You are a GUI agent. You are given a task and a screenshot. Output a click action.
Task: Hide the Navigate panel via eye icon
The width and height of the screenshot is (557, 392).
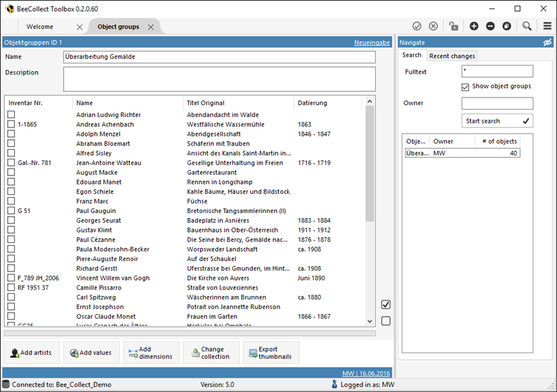coord(547,42)
